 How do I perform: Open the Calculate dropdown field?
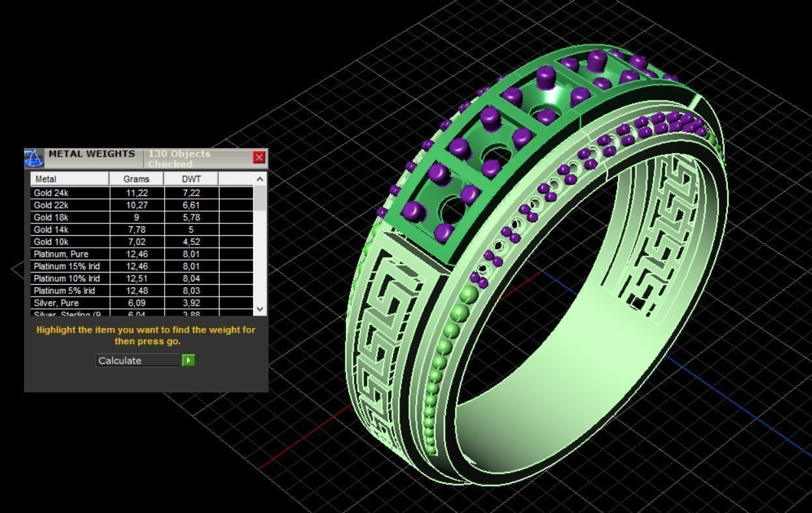click(138, 360)
